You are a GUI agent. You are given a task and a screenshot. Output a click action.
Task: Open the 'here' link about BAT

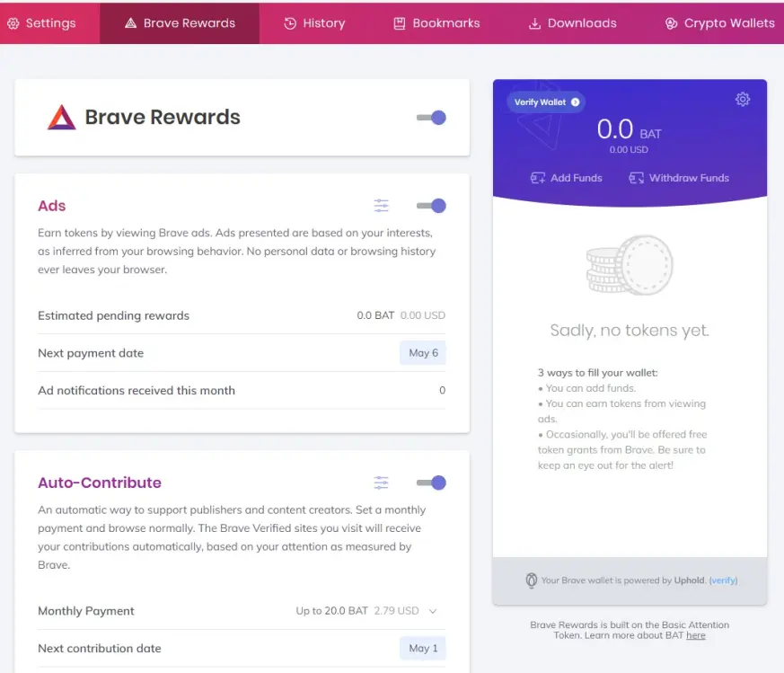click(695, 635)
